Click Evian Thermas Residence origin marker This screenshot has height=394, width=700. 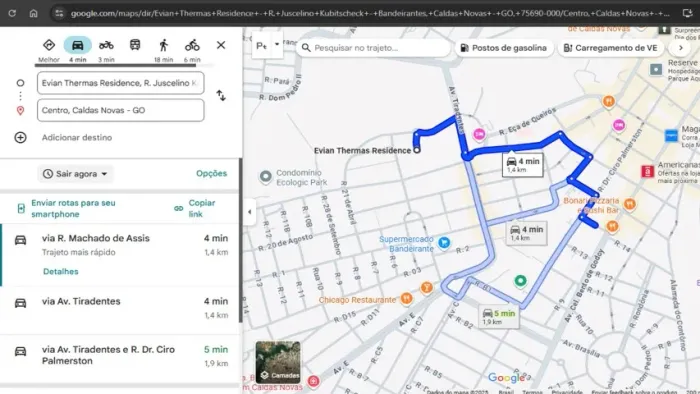417,150
